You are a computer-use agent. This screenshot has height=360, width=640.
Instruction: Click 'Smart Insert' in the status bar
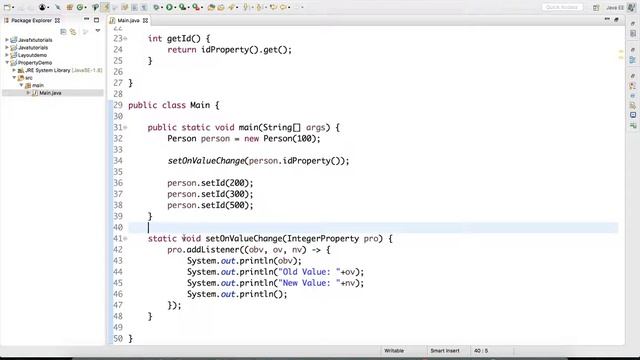[445, 351]
